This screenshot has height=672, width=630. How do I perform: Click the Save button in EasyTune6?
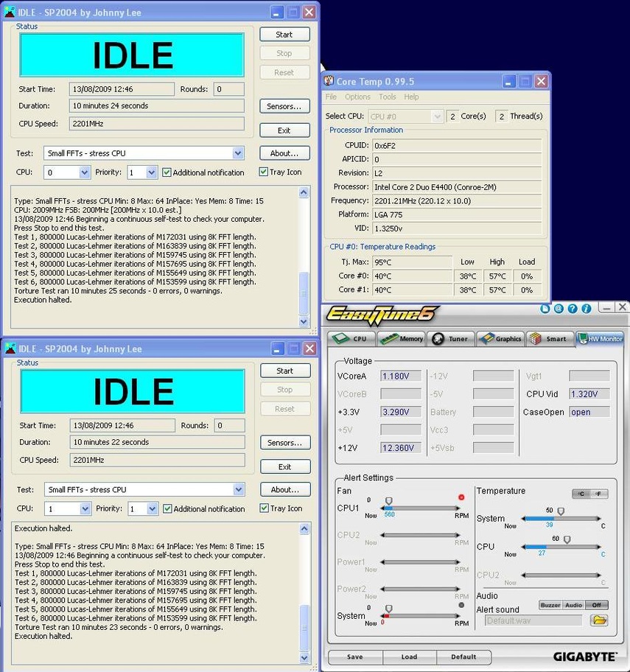click(355, 657)
